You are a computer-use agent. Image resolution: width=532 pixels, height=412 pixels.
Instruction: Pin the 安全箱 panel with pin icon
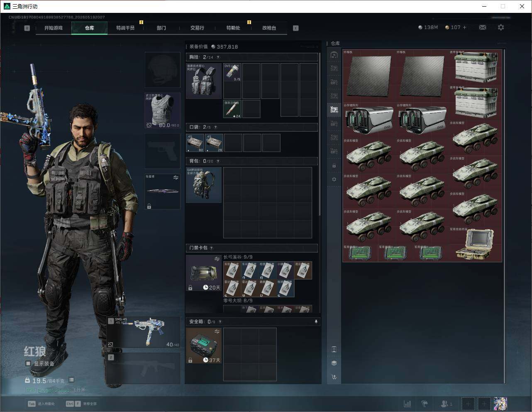point(316,322)
